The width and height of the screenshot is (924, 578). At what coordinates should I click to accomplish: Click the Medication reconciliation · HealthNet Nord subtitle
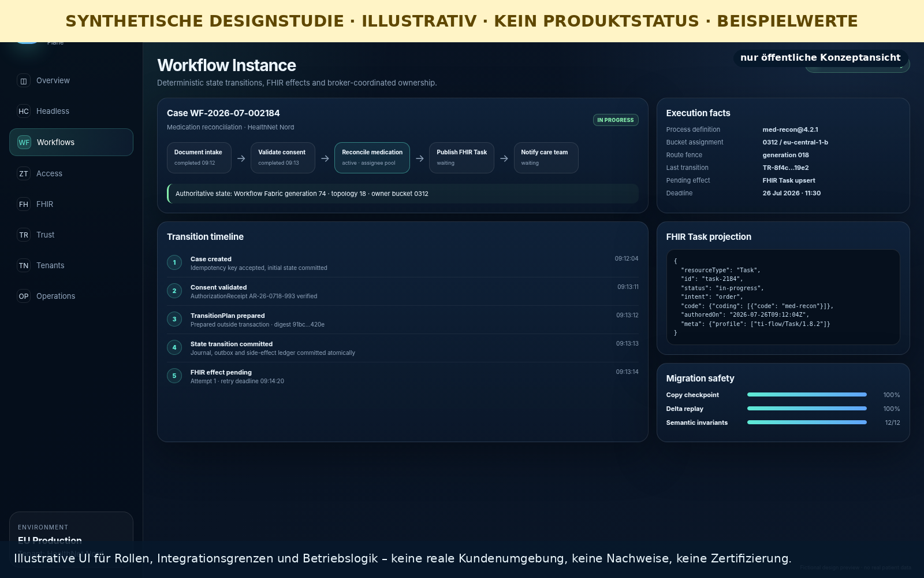point(230,127)
